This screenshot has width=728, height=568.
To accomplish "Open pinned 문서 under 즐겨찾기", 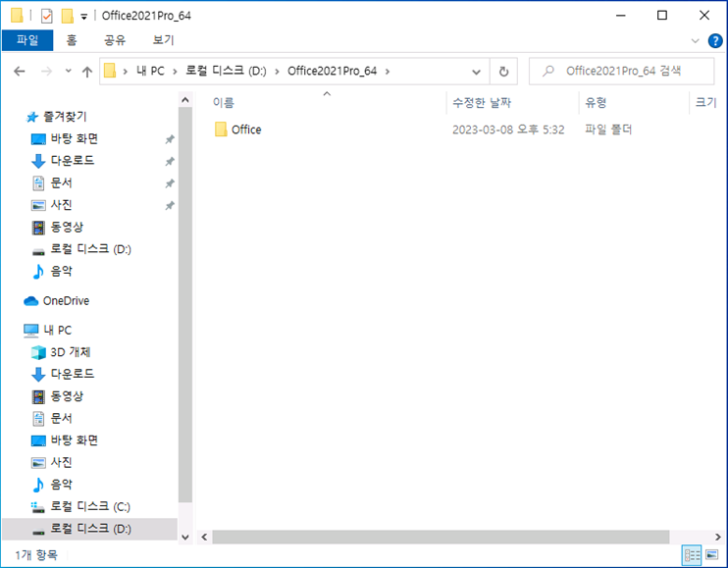I will (x=61, y=182).
